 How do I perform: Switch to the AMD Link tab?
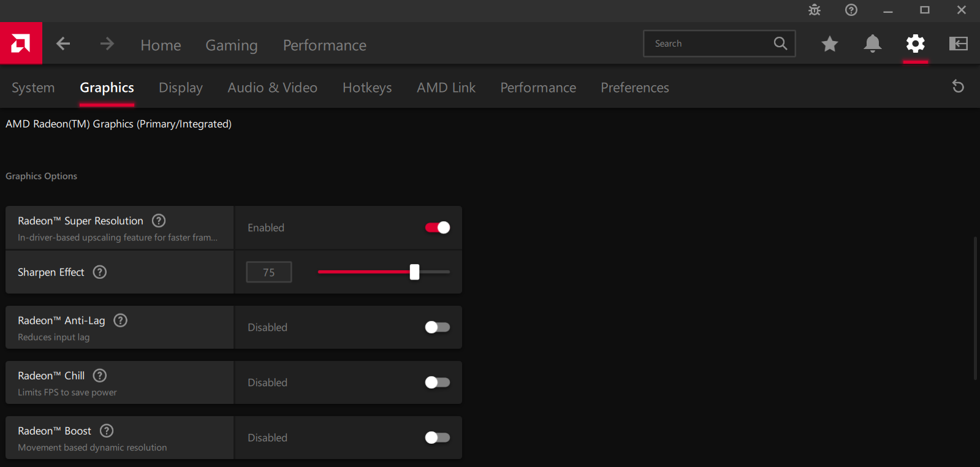point(446,88)
